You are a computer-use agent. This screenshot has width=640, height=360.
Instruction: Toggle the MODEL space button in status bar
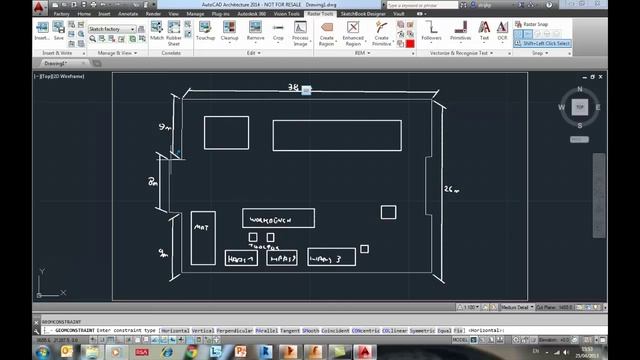460,340
